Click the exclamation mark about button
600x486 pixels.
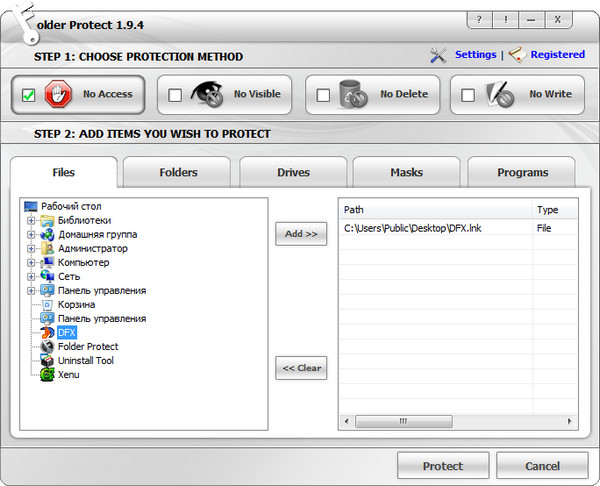pyautogui.click(x=505, y=20)
